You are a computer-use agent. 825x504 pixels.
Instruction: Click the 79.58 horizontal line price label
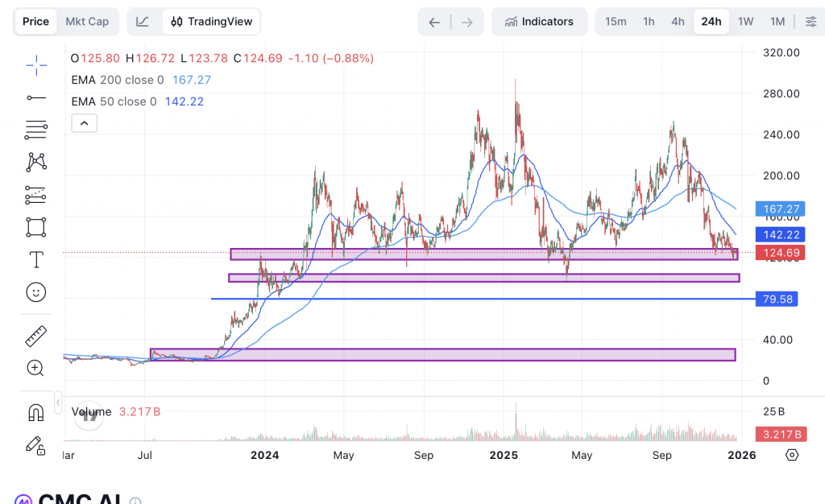tap(777, 300)
